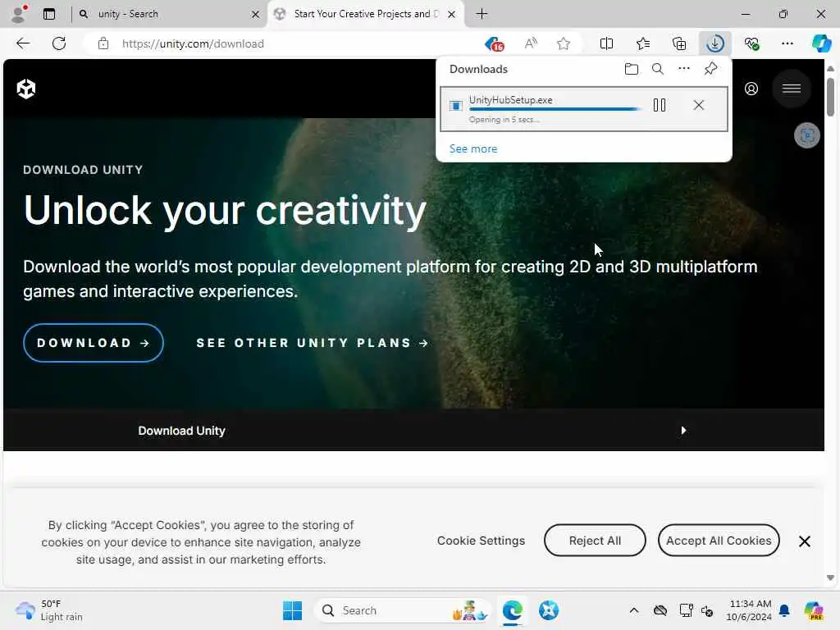Open split screen icon
Screen dimensions: 840x630
[606, 43]
